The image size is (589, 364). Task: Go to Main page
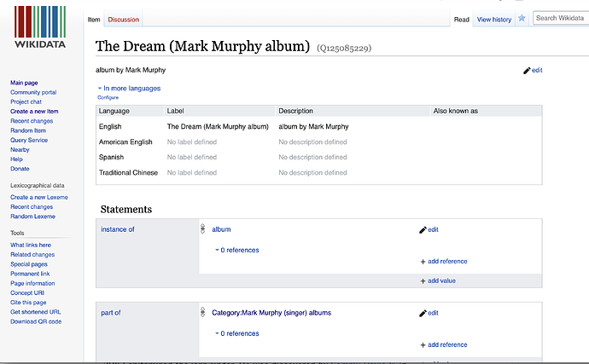24,83
